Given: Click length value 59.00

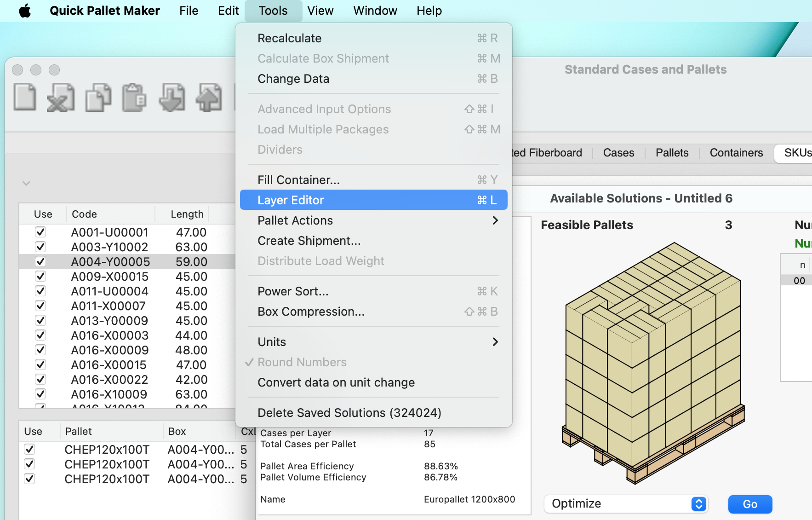Looking at the screenshot, I should (191, 262).
